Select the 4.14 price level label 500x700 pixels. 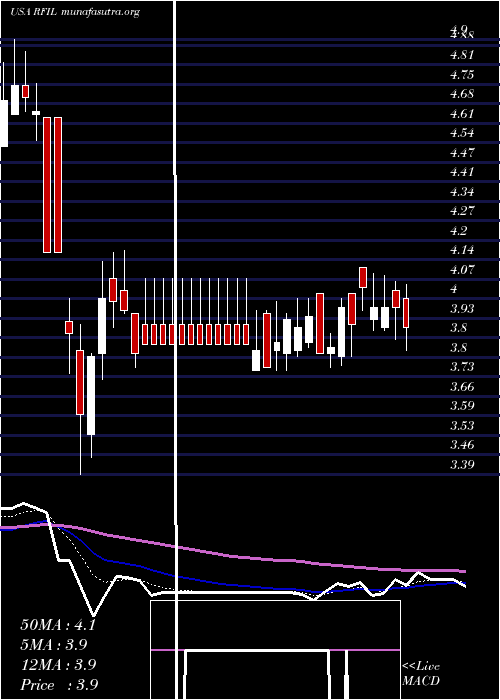[x=462, y=250]
